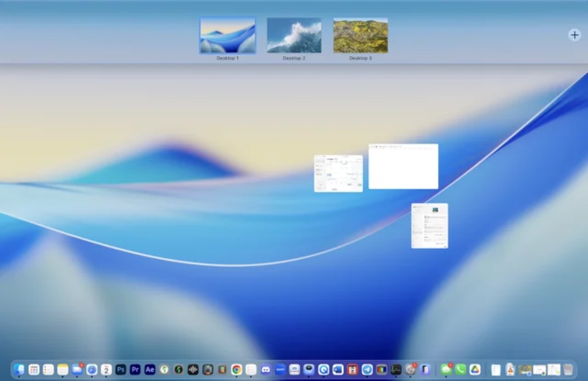The height and width of the screenshot is (381, 588).
Task: Open the VLC document in the dock
Action: (x=510, y=369)
